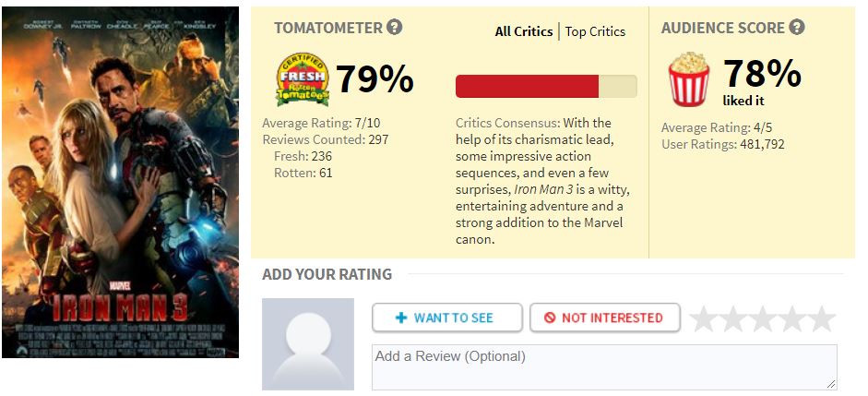
Task: Rate the movie one star
Action: point(704,318)
